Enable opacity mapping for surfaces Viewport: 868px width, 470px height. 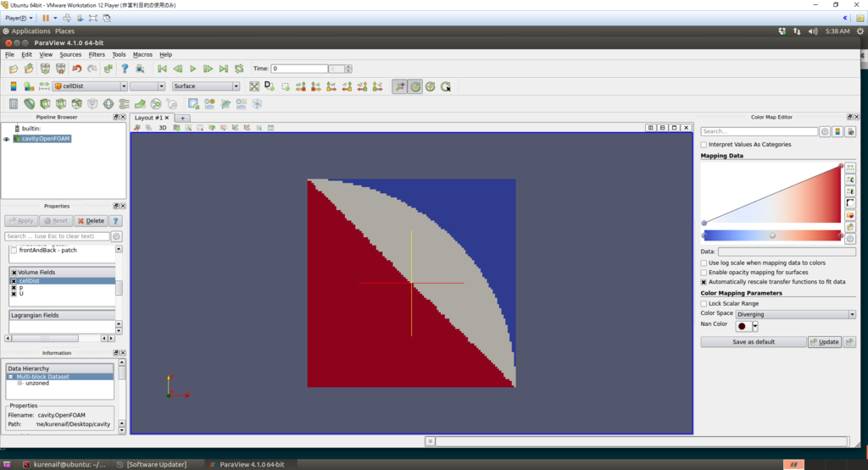(x=704, y=273)
